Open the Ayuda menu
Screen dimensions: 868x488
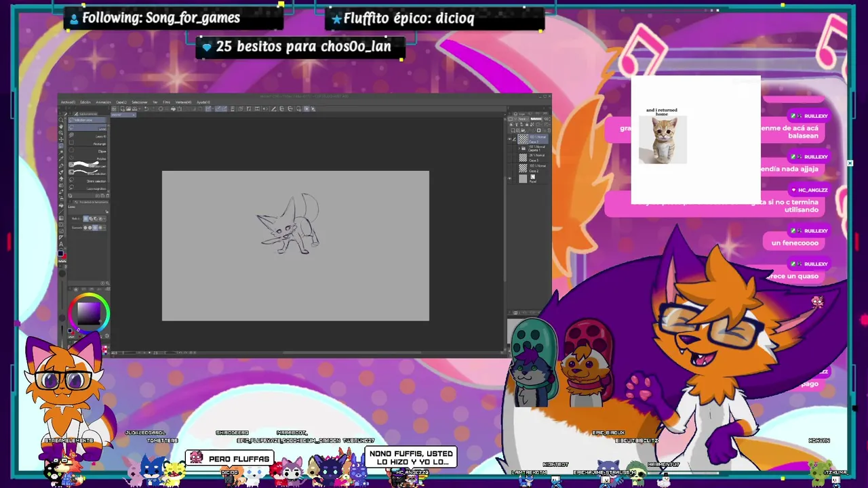coord(203,102)
